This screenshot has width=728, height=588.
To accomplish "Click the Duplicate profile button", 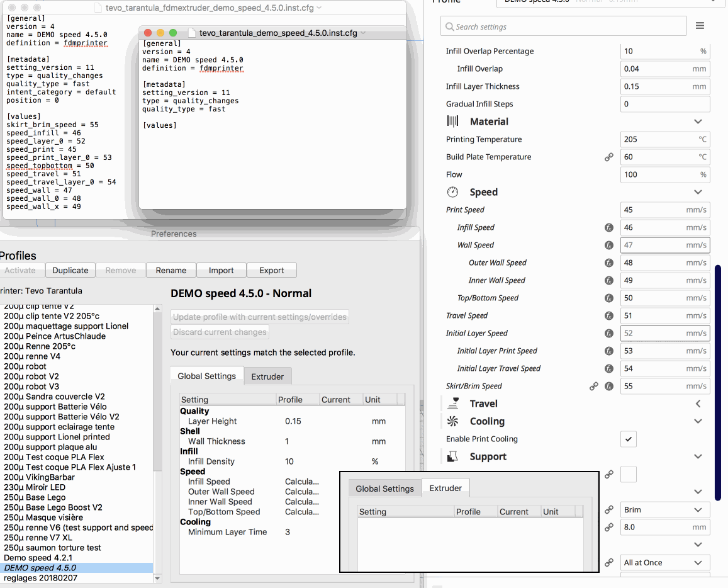I will 70,270.
